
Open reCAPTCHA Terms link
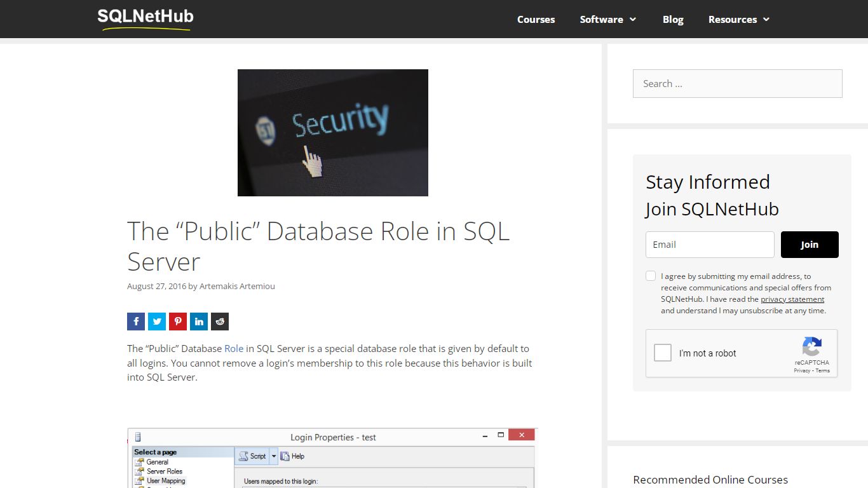(x=823, y=370)
